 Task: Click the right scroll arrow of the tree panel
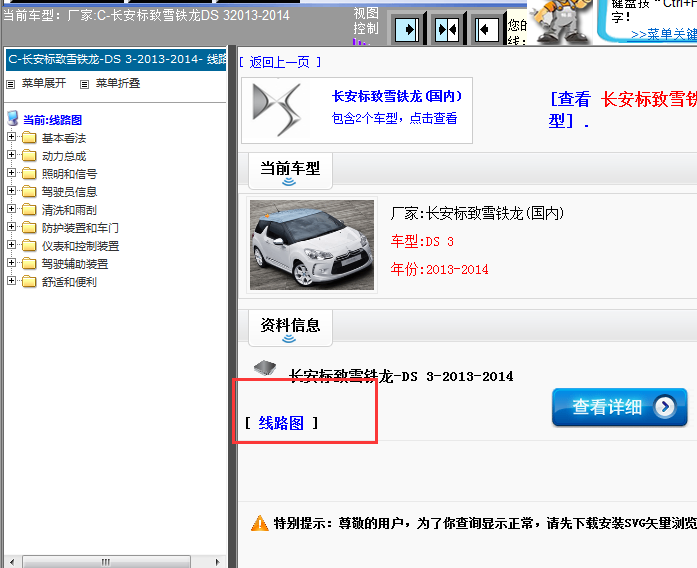217,562
